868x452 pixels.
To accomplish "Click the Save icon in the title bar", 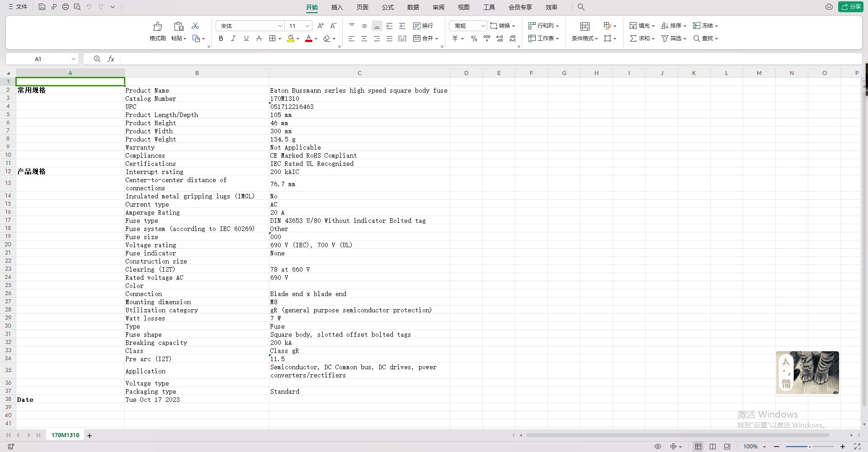I will 42,7.
